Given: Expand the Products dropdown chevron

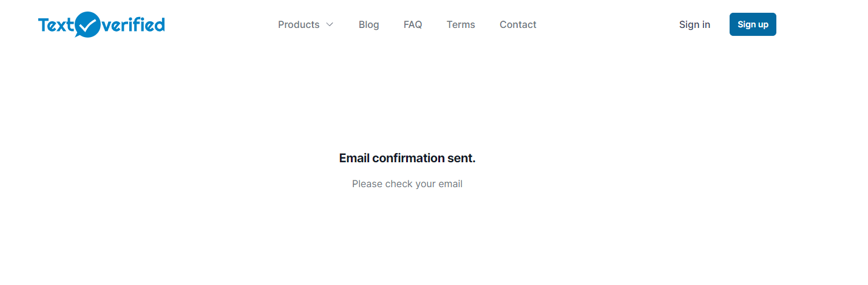Looking at the screenshot, I should coord(330,25).
